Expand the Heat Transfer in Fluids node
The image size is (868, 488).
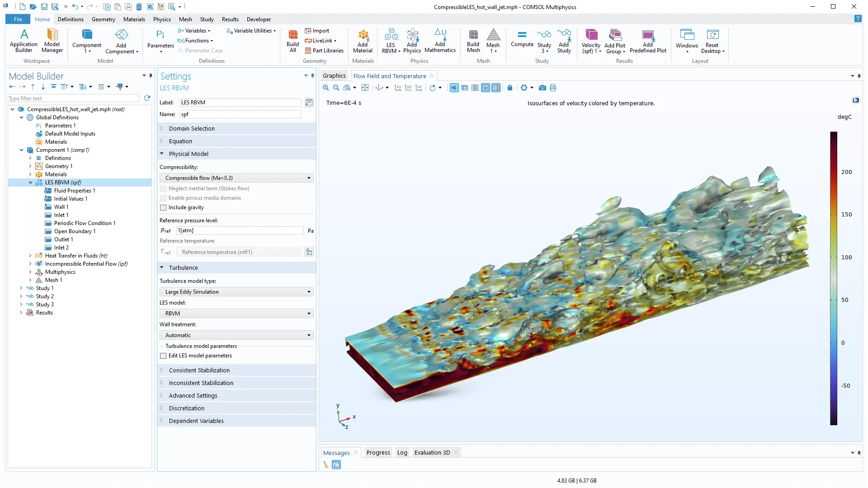click(30, 256)
